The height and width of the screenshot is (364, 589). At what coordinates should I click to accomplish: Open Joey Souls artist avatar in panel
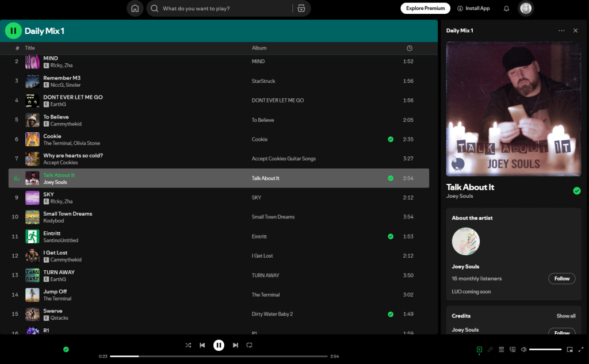click(466, 242)
